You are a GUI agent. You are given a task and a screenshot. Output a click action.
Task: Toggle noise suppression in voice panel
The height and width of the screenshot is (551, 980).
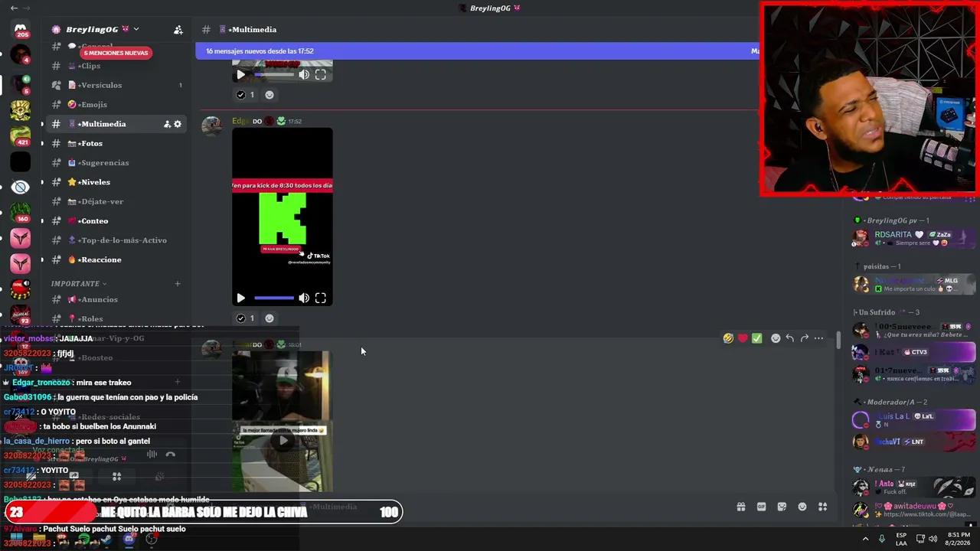pyautogui.click(x=152, y=455)
